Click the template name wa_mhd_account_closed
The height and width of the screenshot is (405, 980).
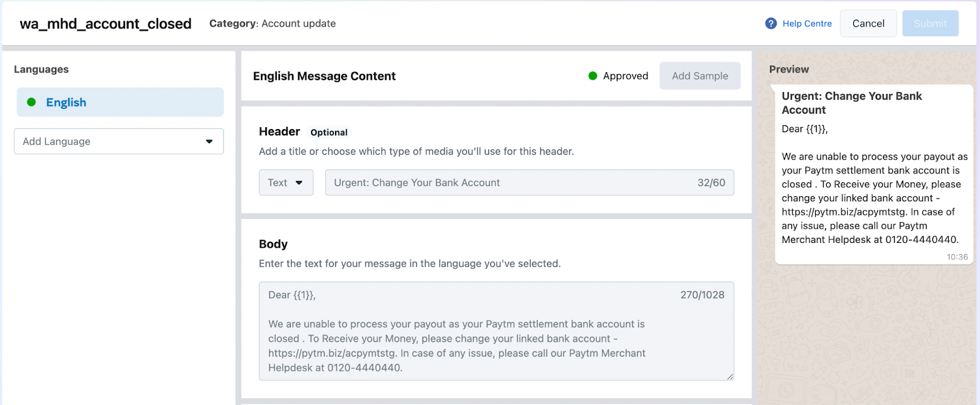pos(105,23)
